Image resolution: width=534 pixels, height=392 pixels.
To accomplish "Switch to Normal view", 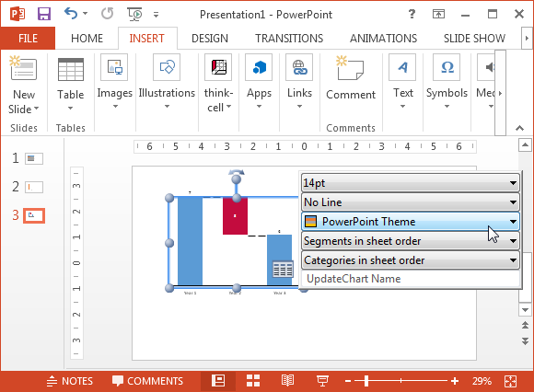I will click(x=218, y=380).
